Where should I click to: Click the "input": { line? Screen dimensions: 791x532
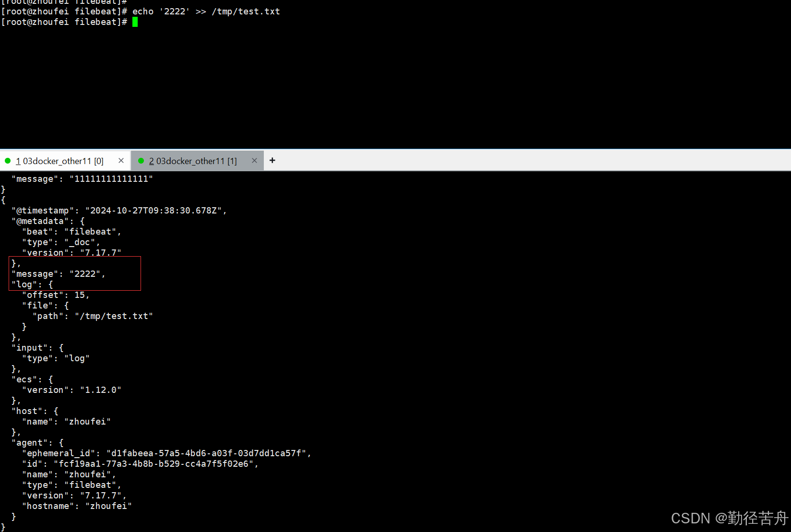[37, 348]
